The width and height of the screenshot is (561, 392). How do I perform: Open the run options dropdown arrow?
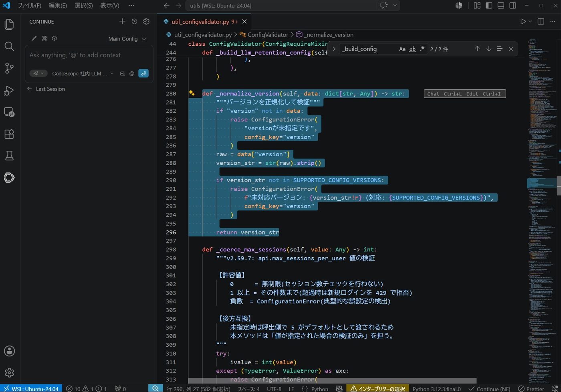coord(531,21)
